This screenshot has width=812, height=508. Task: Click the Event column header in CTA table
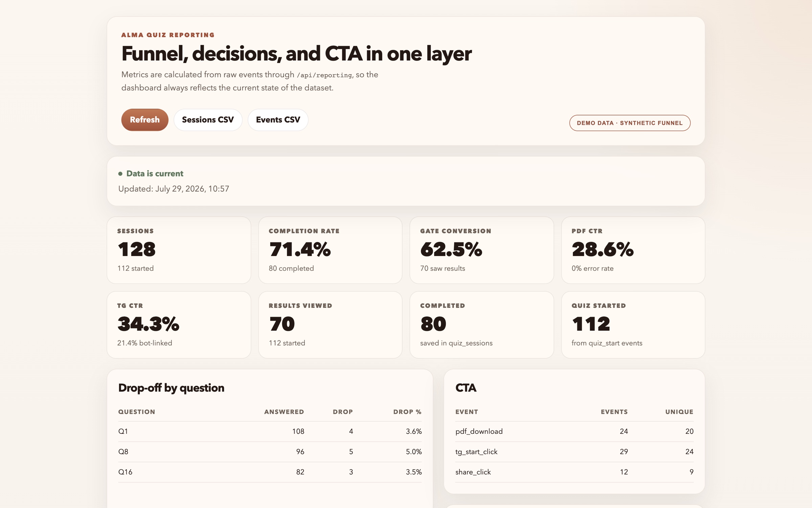pos(467,412)
